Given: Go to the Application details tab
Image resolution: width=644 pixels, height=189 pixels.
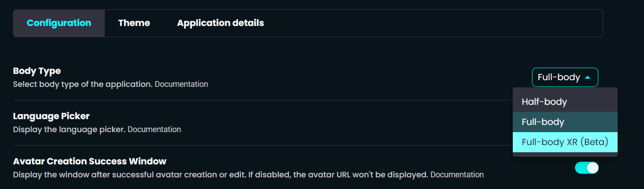Looking at the screenshot, I should (x=220, y=23).
